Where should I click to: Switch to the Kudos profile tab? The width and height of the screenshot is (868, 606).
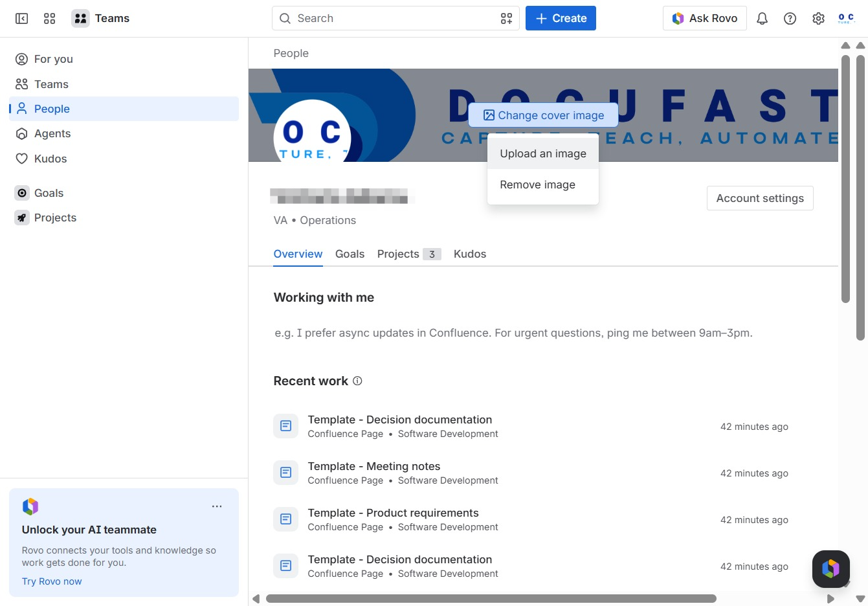pos(470,254)
